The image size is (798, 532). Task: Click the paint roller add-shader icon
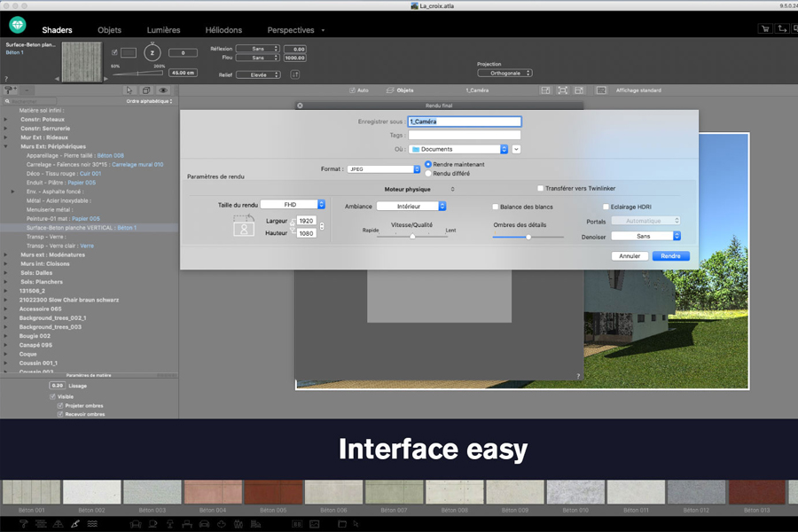tap(10, 90)
